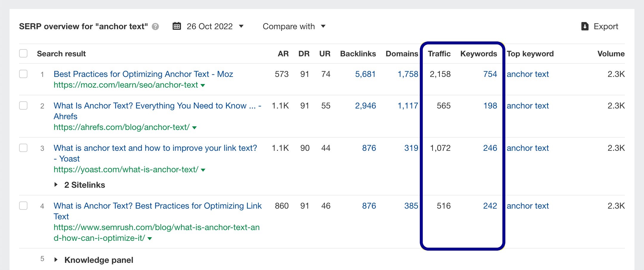Image resolution: width=644 pixels, height=270 pixels.
Task: Visit the https://moz.com/learn/seo/anchor-text URL
Action: 126,85
